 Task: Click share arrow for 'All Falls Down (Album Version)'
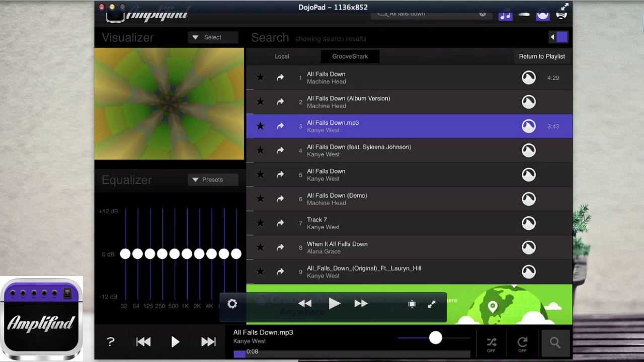tap(280, 102)
